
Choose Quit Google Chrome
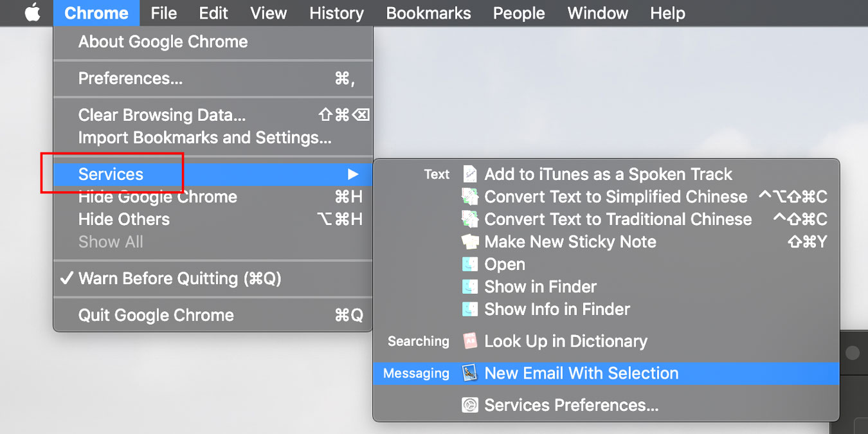tap(156, 314)
